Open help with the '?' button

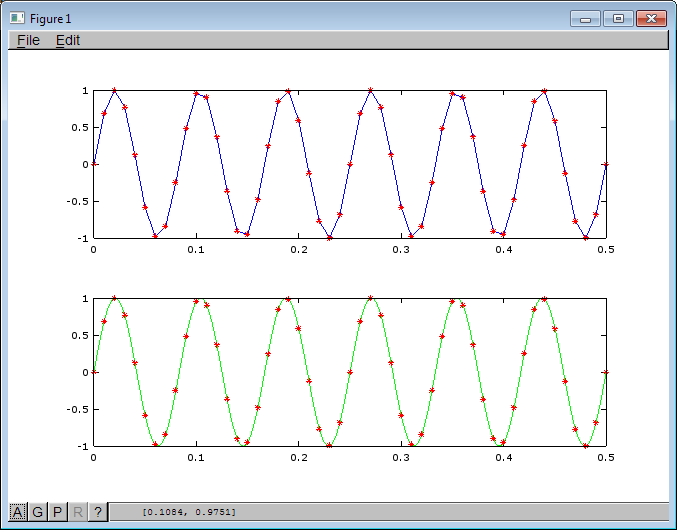pos(97,512)
